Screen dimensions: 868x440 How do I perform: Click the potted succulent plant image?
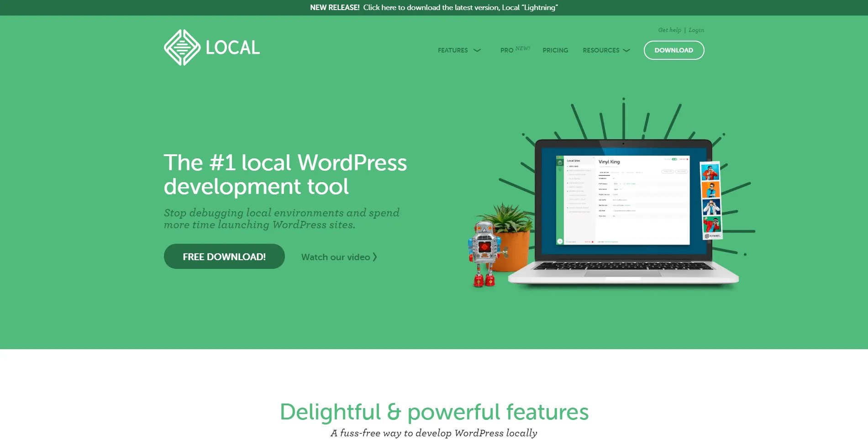(508, 237)
